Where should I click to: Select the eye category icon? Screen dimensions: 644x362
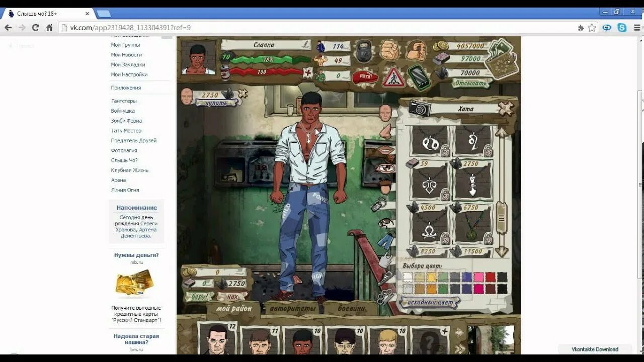(x=386, y=168)
